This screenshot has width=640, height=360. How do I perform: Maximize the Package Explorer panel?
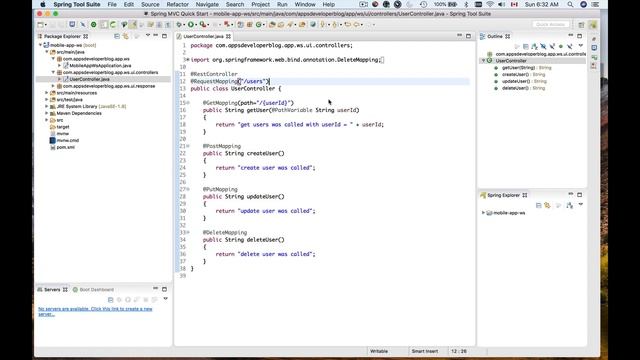164,36
